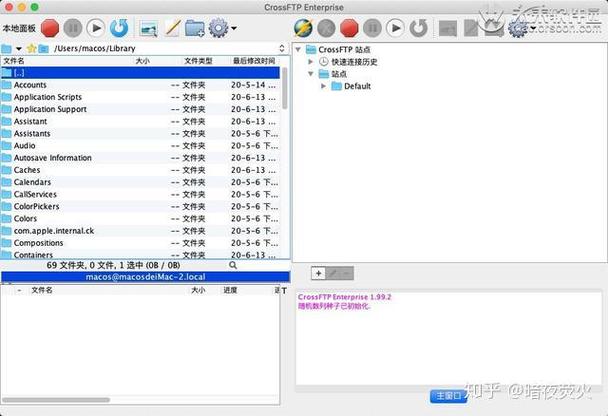The height and width of the screenshot is (416, 608).
Task: Select the Assistant folder row
Action: 140,121
